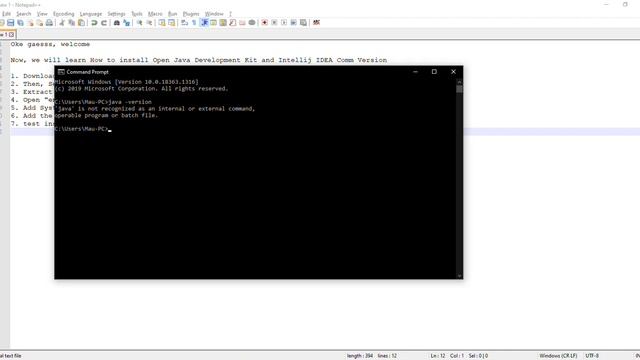640x360 pixels.
Task: Save the current file in Notepad++ toolbar
Action: coord(11,23)
